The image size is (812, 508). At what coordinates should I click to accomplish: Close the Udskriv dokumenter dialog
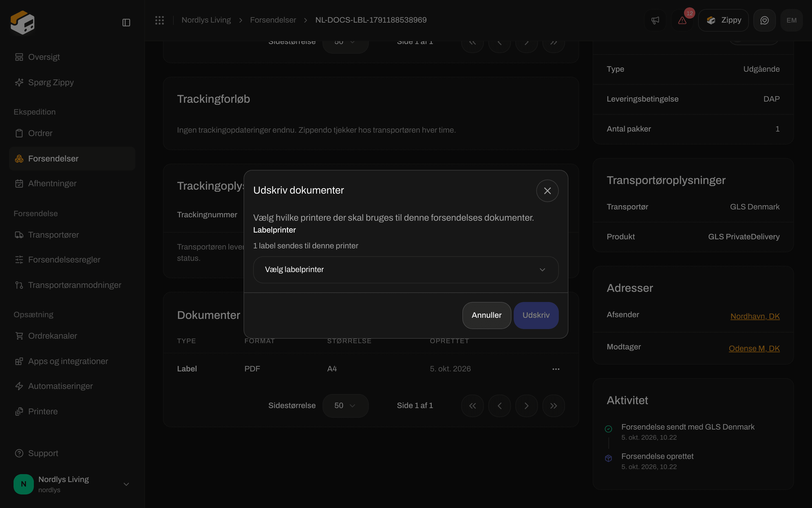coord(547,190)
